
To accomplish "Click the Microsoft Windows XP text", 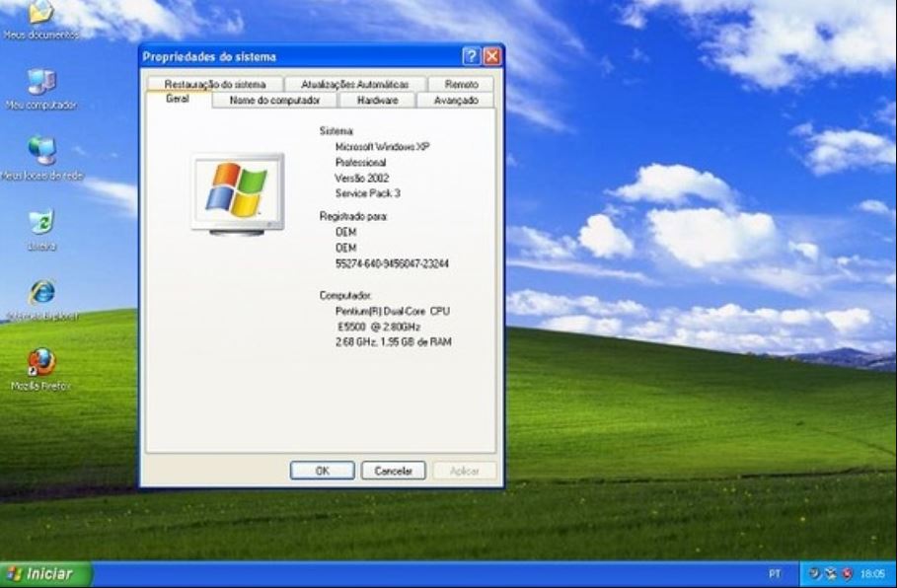I will pyautogui.click(x=382, y=147).
